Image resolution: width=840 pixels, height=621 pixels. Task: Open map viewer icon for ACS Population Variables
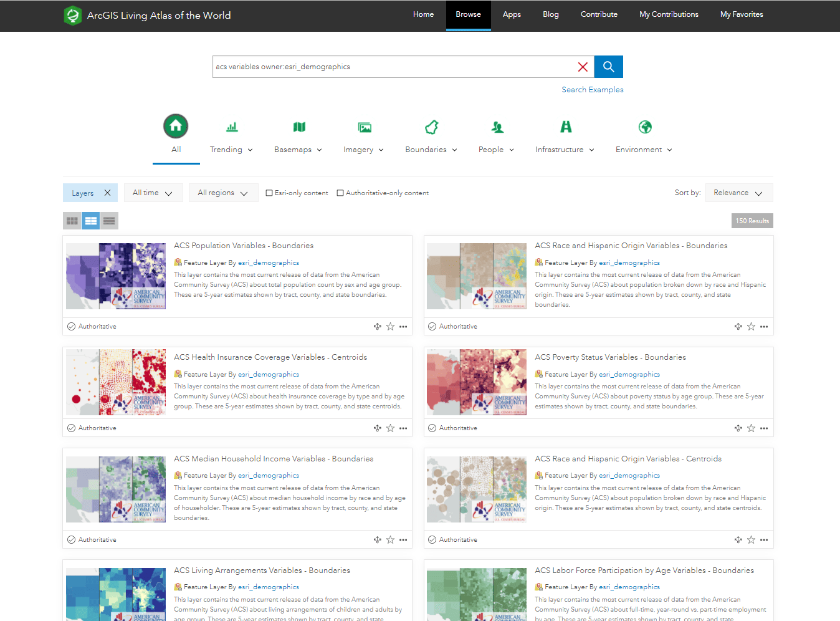tap(377, 327)
